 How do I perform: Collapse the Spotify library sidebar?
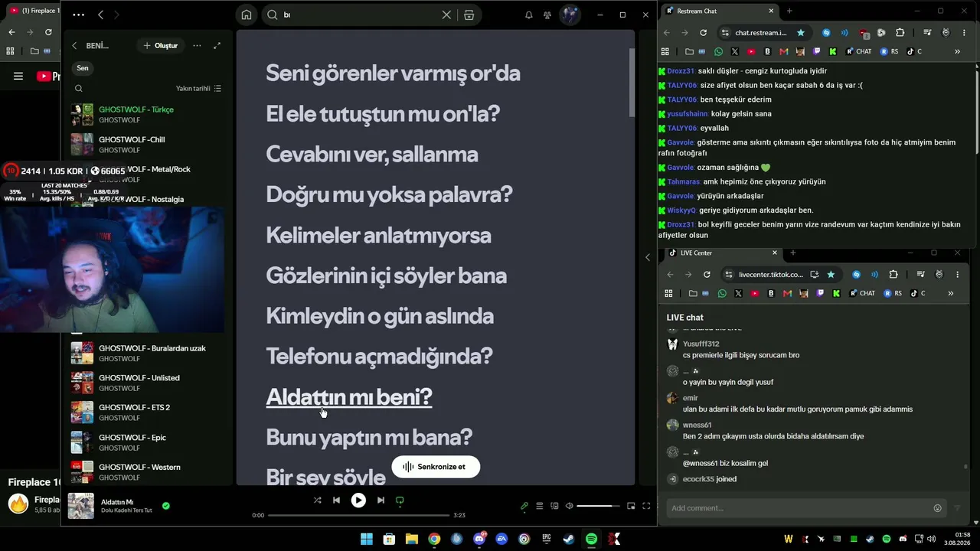coord(74,46)
